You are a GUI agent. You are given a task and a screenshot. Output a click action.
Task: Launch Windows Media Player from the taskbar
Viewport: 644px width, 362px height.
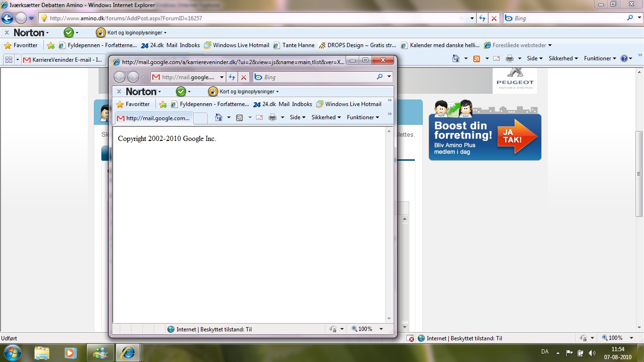click(70, 352)
